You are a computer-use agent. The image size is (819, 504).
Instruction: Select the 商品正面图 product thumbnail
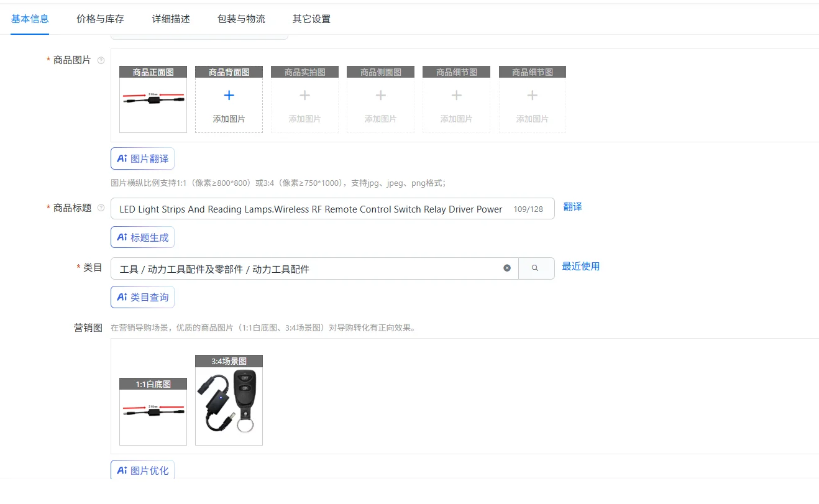[x=153, y=99]
